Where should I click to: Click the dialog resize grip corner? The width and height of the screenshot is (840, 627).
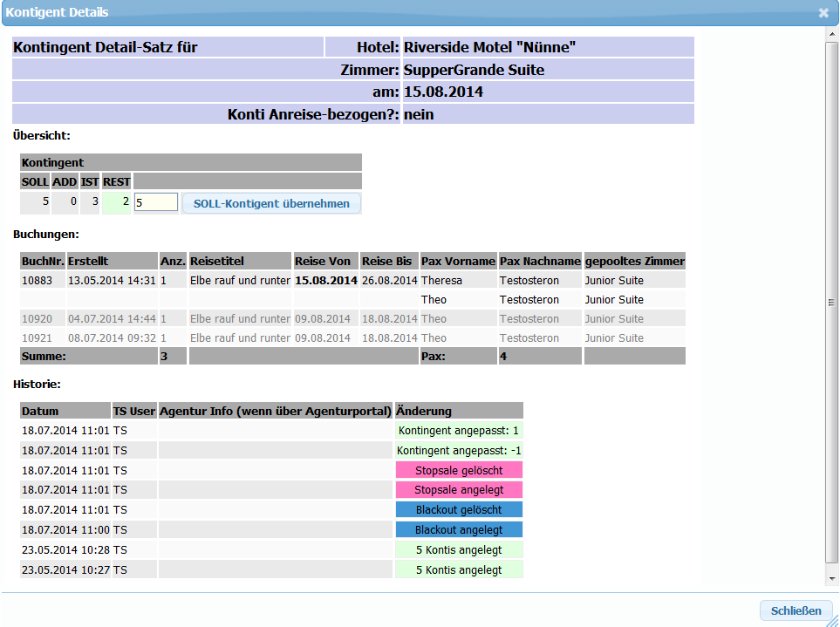(x=831, y=619)
